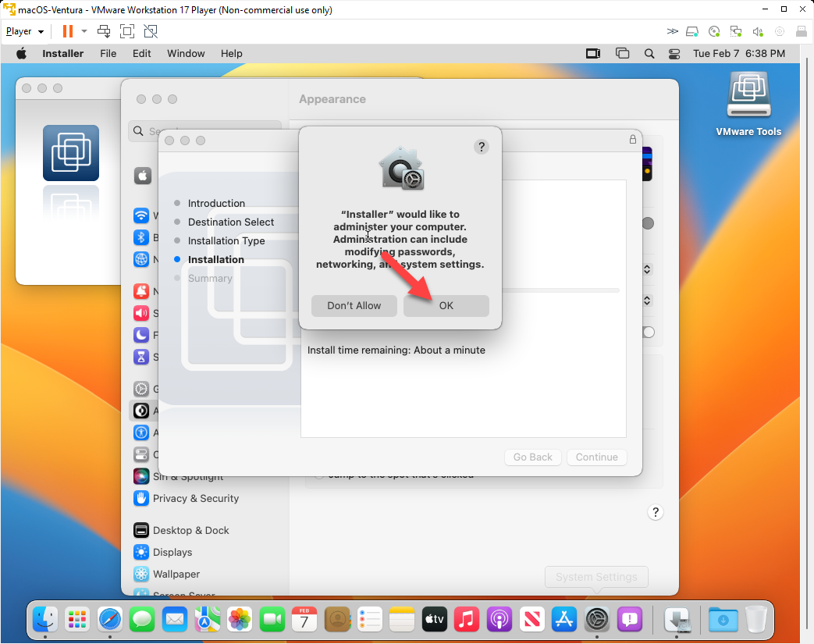
Task: Click the help question mark in the dialog
Action: click(482, 147)
